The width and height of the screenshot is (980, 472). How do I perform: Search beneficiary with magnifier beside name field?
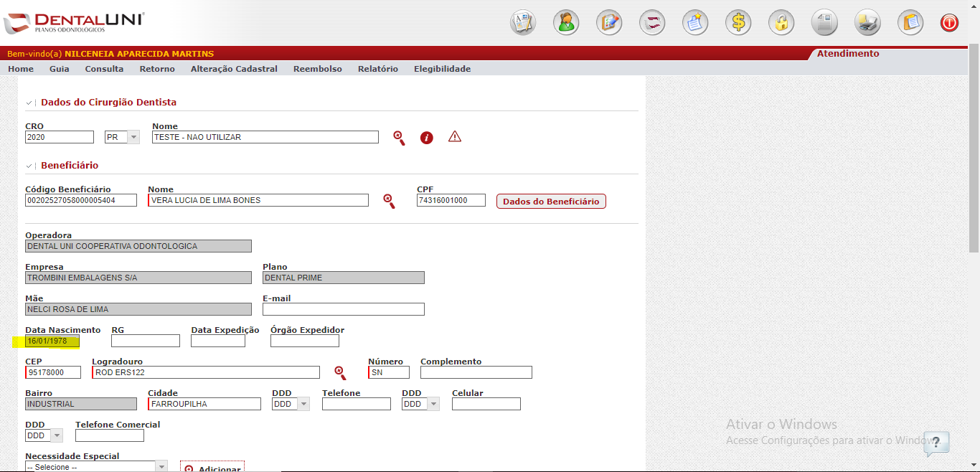tap(389, 201)
